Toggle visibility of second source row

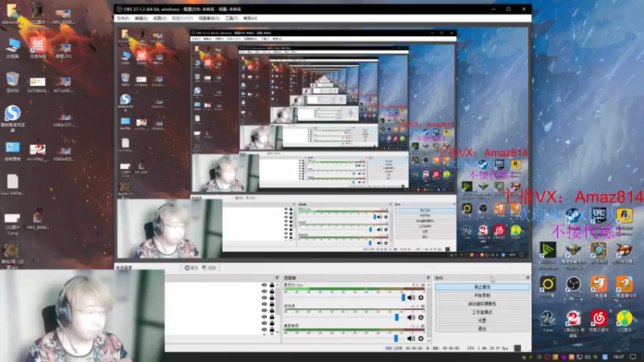pyautogui.click(x=264, y=291)
